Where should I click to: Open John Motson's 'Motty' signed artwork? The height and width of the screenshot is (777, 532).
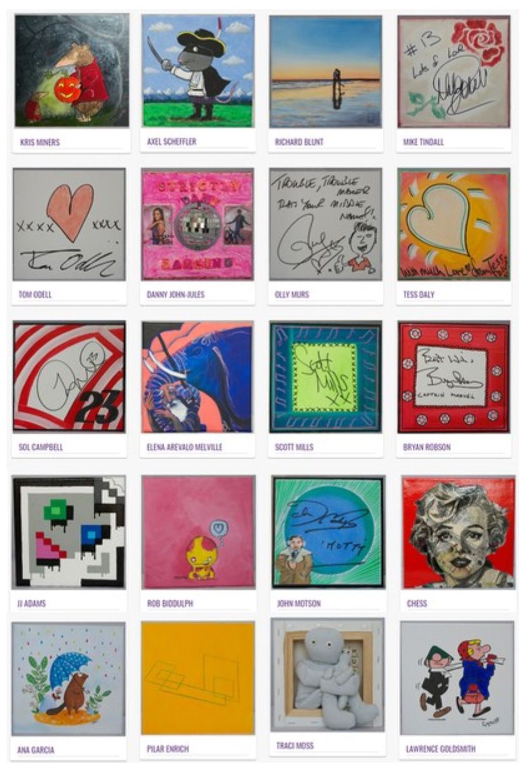pos(328,532)
